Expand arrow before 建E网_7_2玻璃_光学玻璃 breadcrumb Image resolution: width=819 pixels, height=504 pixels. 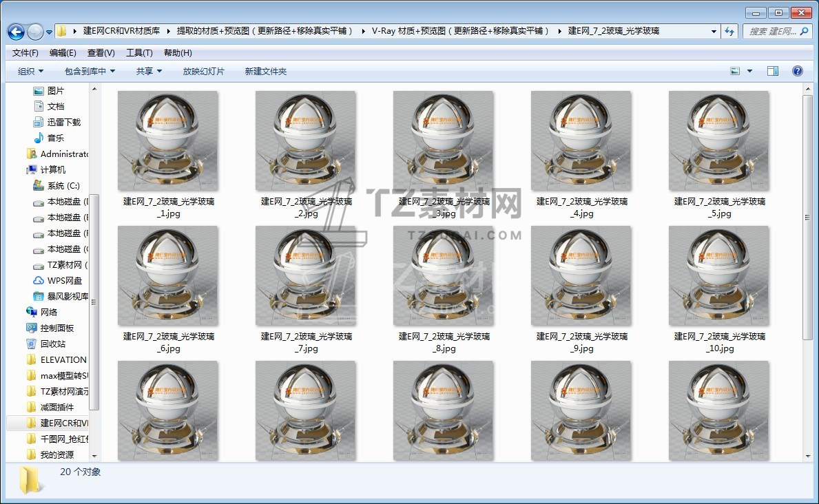tap(559, 32)
